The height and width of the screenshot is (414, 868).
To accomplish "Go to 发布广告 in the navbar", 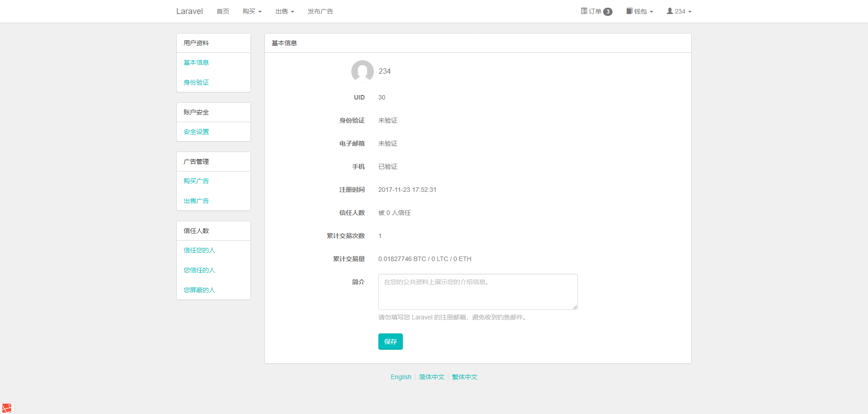I will tap(320, 11).
